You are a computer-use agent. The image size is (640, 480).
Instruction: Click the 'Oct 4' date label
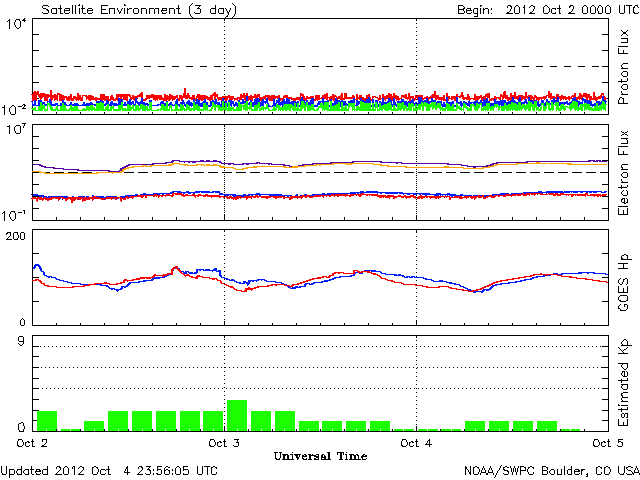(416, 443)
